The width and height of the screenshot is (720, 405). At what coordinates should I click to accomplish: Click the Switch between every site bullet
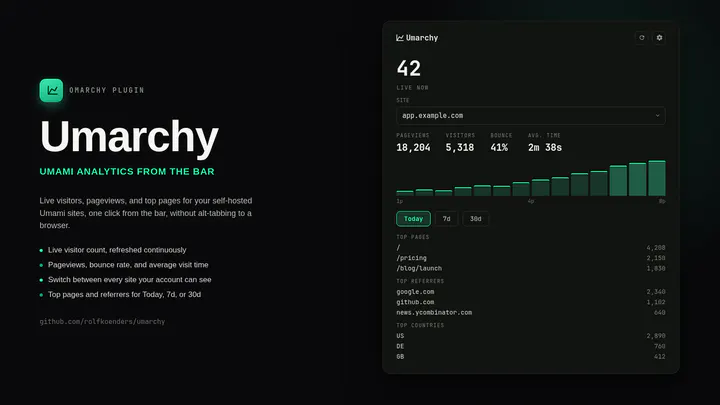(x=129, y=280)
